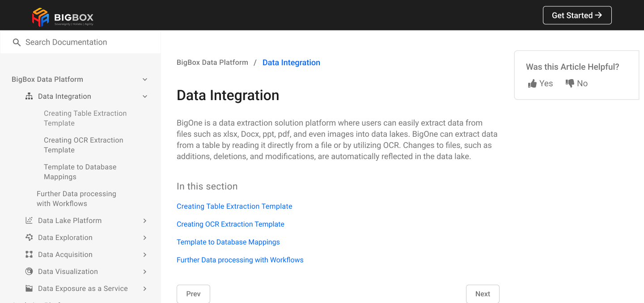Viewport: 644px width, 303px height.
Task: Vote No with thumbs-down icon
Action: pos(570,83)
